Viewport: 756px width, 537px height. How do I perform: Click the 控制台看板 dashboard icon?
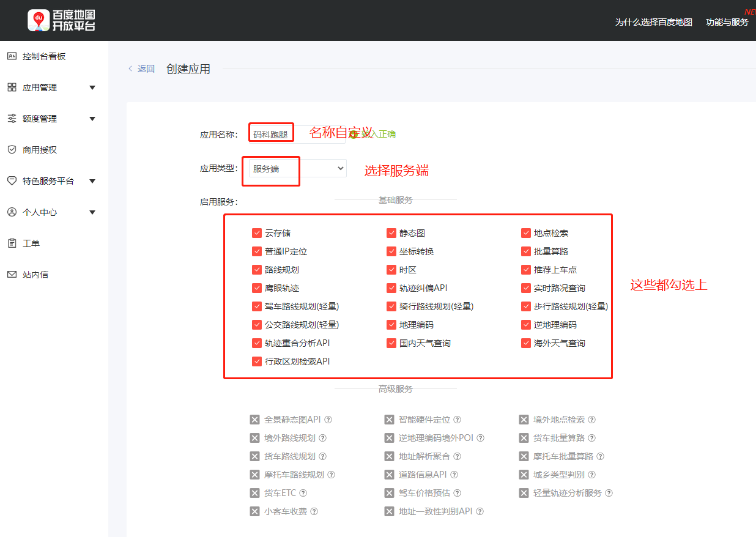[12, 56]
